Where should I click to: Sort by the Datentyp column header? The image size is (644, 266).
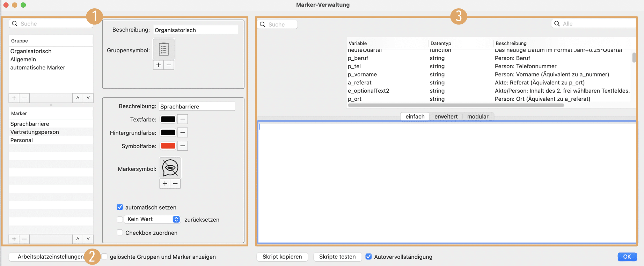click(x=461, y=43)
